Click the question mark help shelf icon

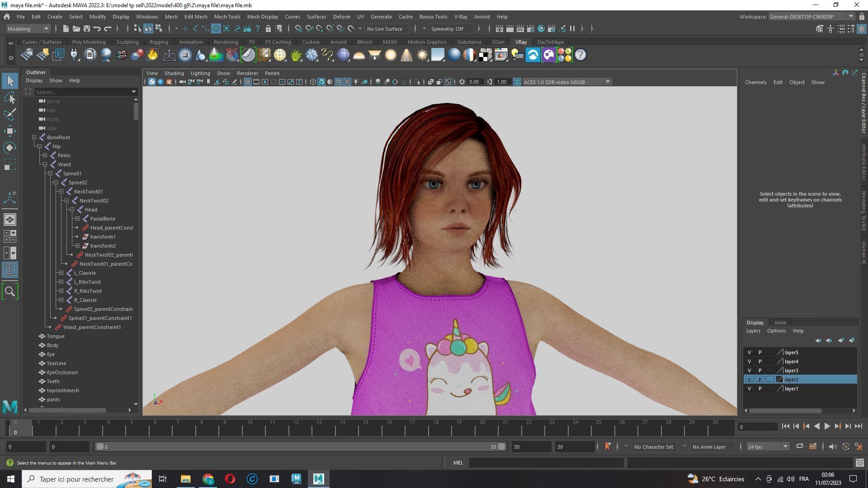tap(580, 55)
